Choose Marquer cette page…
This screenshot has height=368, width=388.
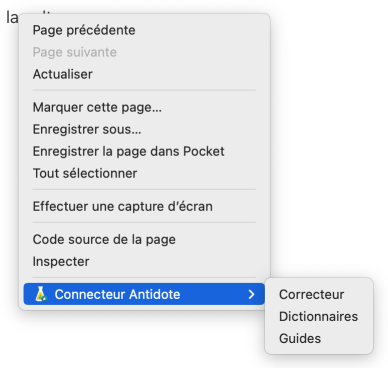tap(97, 107)
